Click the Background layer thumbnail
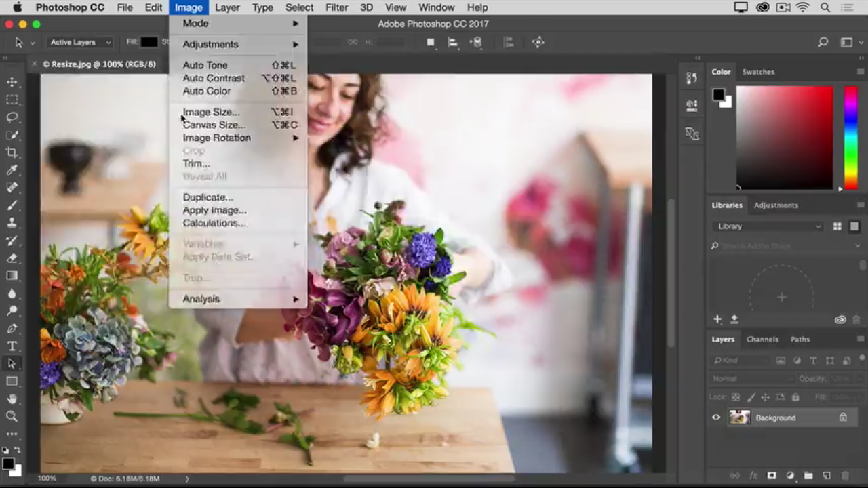868x488 pixels. pos(739,418)
